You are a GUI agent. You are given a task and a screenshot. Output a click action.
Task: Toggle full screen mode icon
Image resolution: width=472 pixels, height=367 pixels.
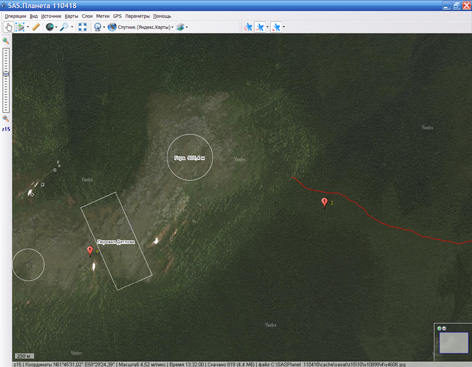(x=82, y=27)
